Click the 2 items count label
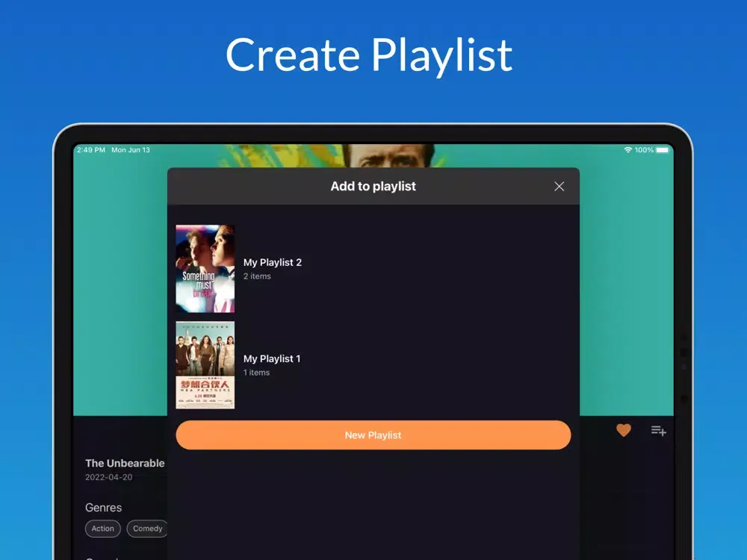Viewport: 747px width, 560px height. [257, 276]
